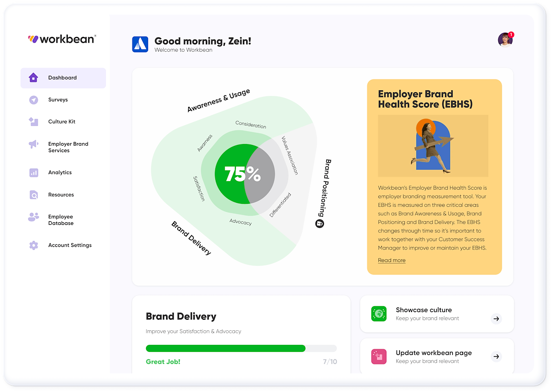Click the Update workbean page arrow button
The height and width of the screenshot is (392, 552).
click(x=496, y=356)
